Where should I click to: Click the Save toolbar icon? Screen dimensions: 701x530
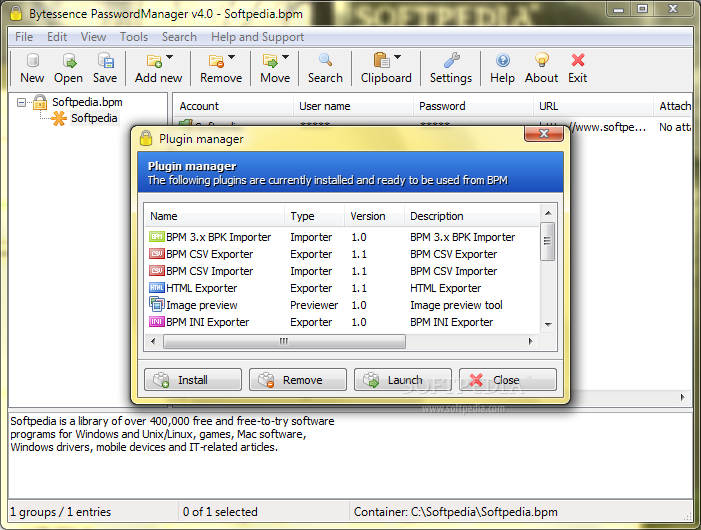[x=106, y=60]
